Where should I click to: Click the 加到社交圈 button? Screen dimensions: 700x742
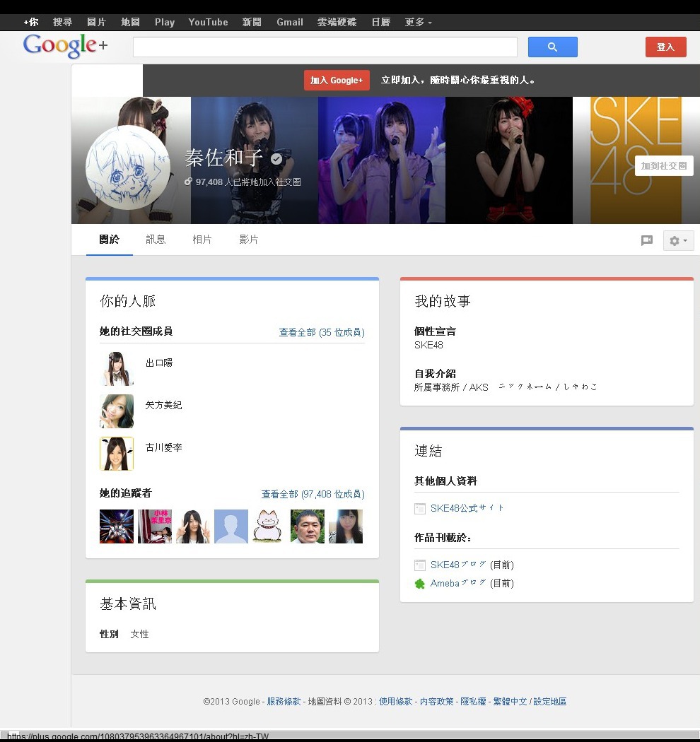pos(664,166)
